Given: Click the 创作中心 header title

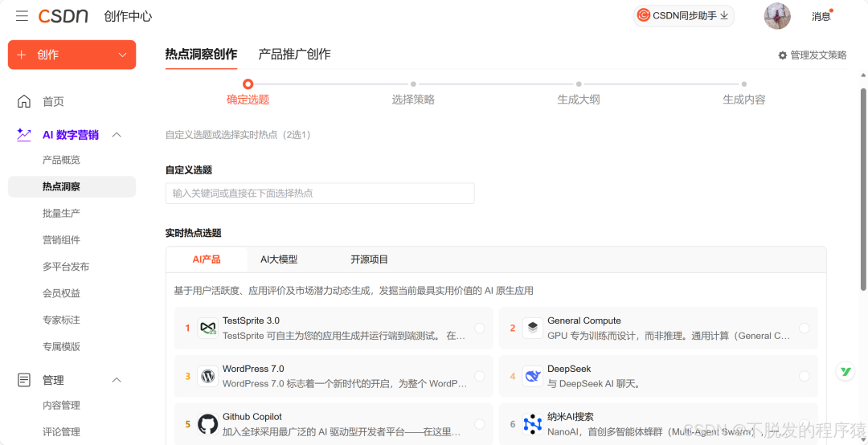Looking at the screenshot, I should [128, 16].
